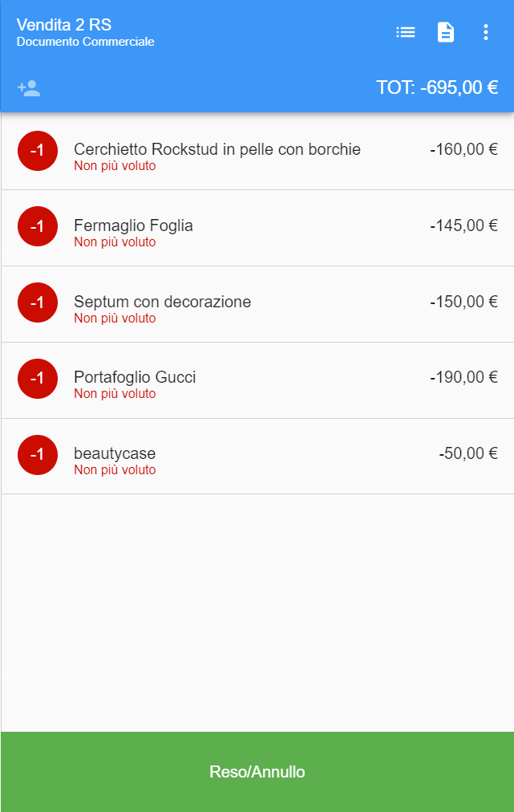Viewport: 514px width, 812px height.
Task: Select the beautycase item name
Action: click(115, 453)
